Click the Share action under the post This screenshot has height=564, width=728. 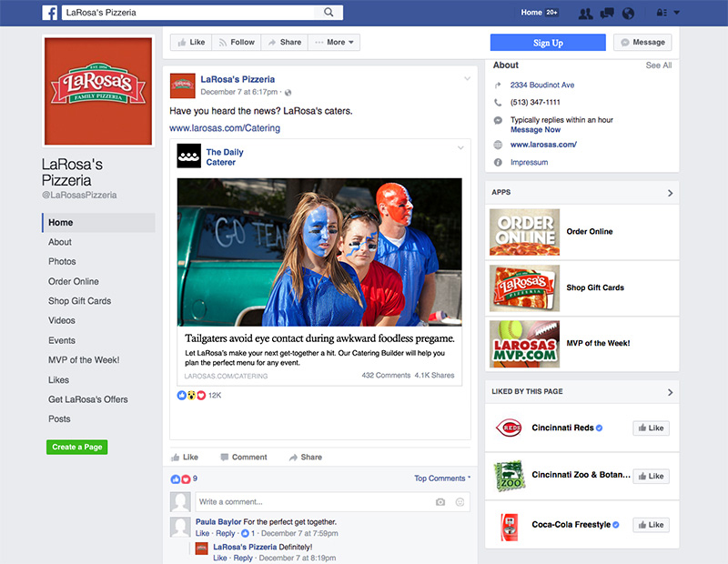[306, 458]
